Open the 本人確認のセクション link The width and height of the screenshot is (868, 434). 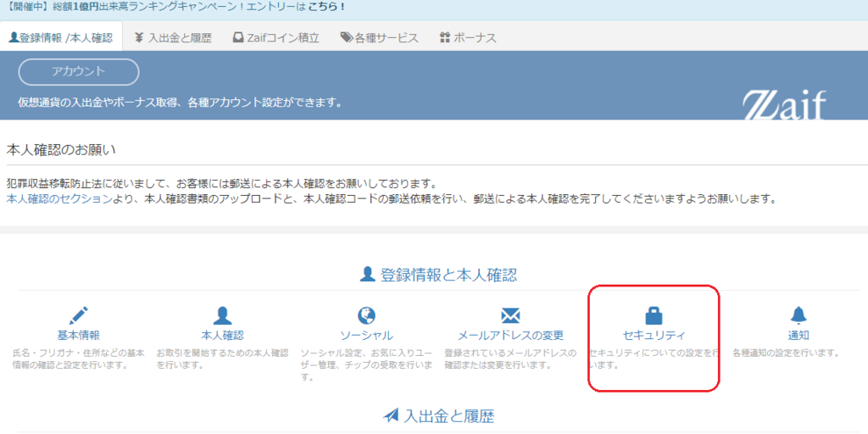[59, 198]
